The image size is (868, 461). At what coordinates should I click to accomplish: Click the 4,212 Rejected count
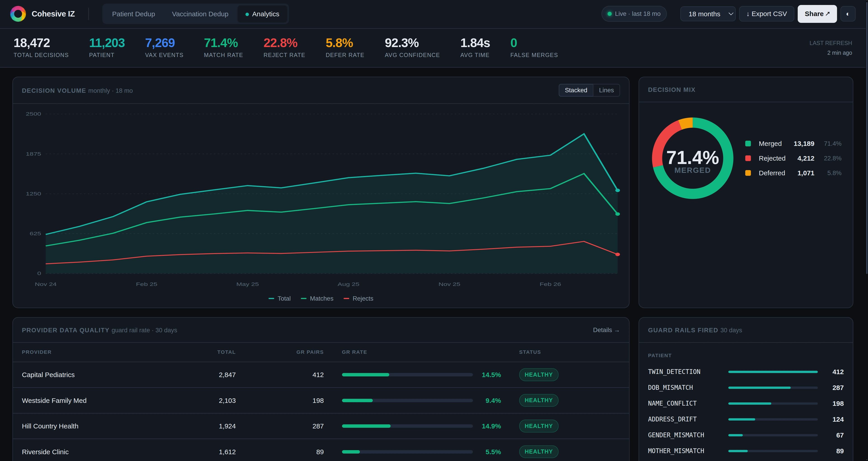[806, 158]
